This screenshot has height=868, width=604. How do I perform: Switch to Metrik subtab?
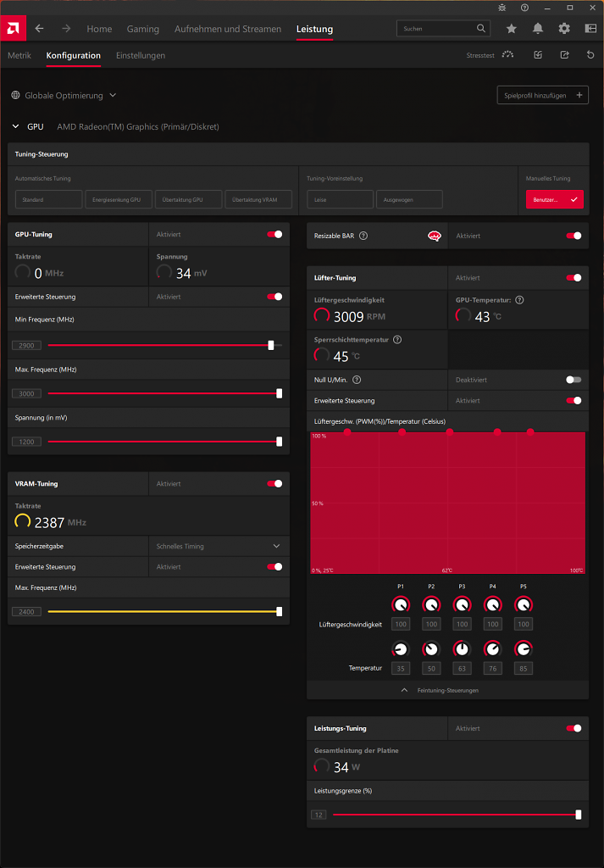[x=19, y=55]
